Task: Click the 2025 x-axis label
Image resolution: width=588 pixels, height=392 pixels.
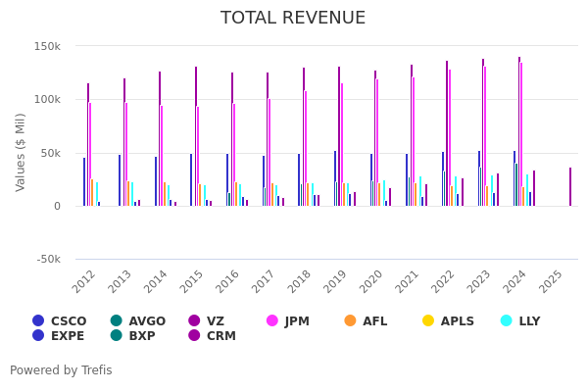Action: tap(552, 281)
